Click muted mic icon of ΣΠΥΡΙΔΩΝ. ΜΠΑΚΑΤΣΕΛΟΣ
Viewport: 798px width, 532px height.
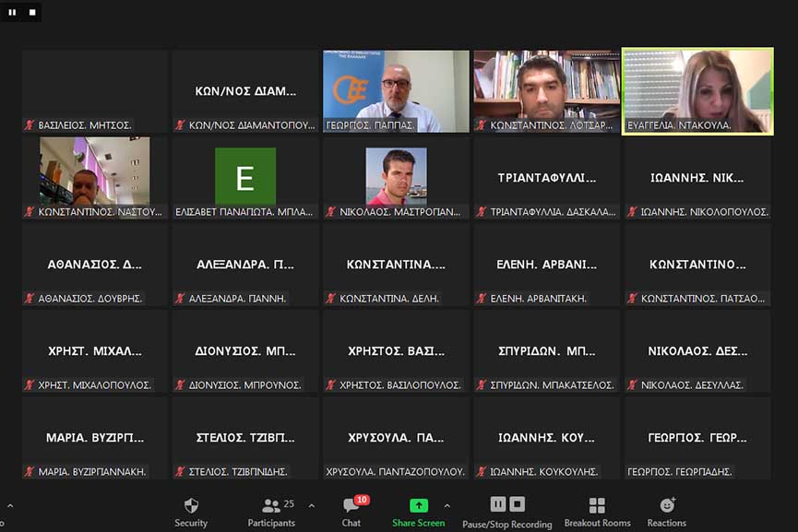click(481, 385)
